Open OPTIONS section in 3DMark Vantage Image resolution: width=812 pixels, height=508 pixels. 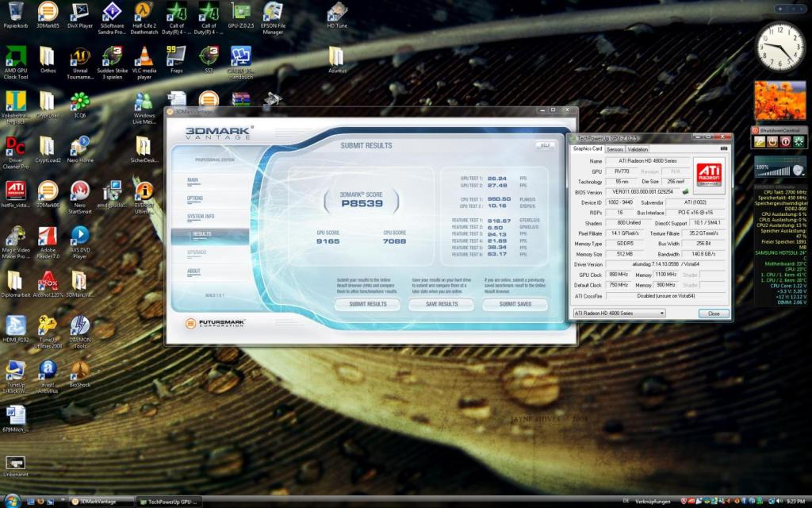click(x=195, y=198)
